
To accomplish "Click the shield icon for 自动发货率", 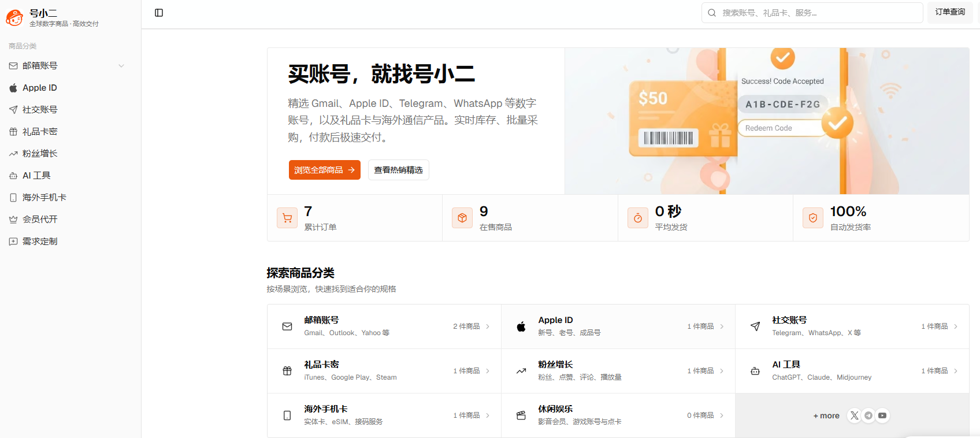I will tap(813, 218).
